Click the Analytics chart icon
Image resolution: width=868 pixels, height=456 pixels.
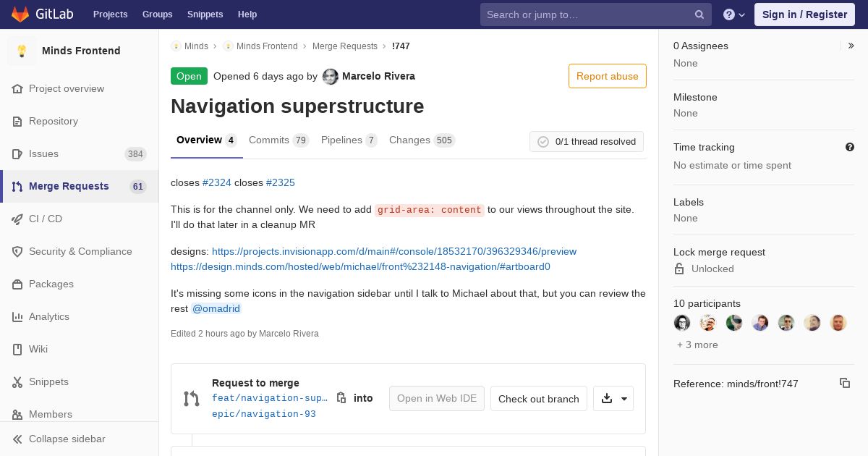[17, 316]
